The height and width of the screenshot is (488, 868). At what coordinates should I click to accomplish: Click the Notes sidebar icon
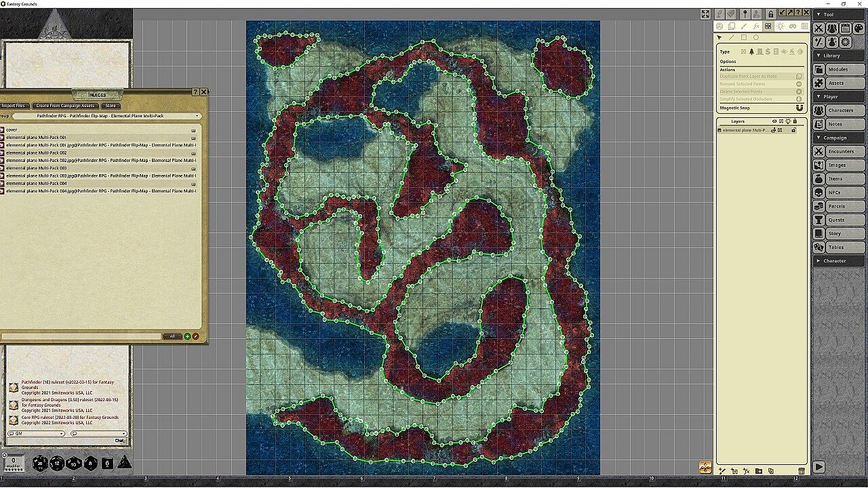[818, 124]
